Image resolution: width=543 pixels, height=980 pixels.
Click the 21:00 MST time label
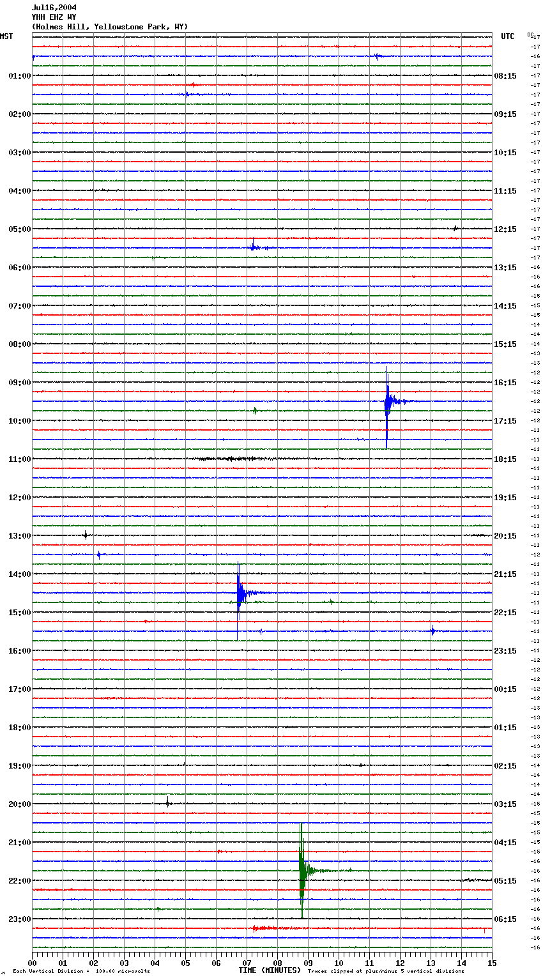pyautogui.click(x=20, y=843)
